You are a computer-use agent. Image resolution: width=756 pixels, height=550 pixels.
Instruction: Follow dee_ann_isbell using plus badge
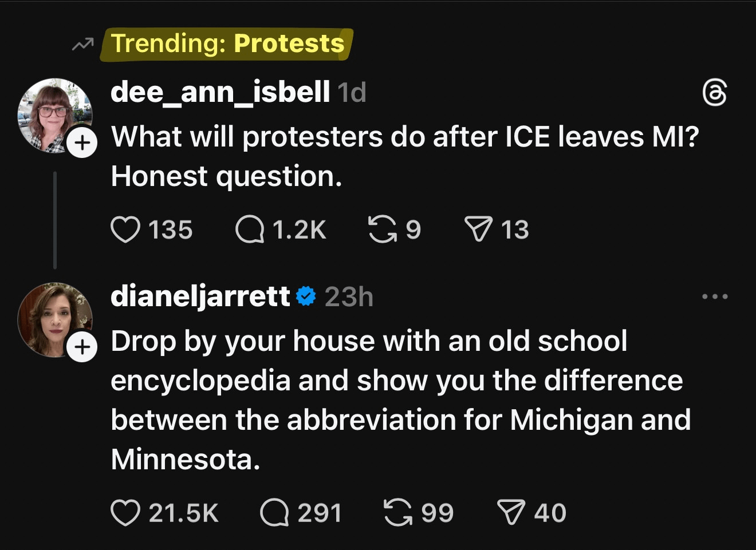(82, 143)
